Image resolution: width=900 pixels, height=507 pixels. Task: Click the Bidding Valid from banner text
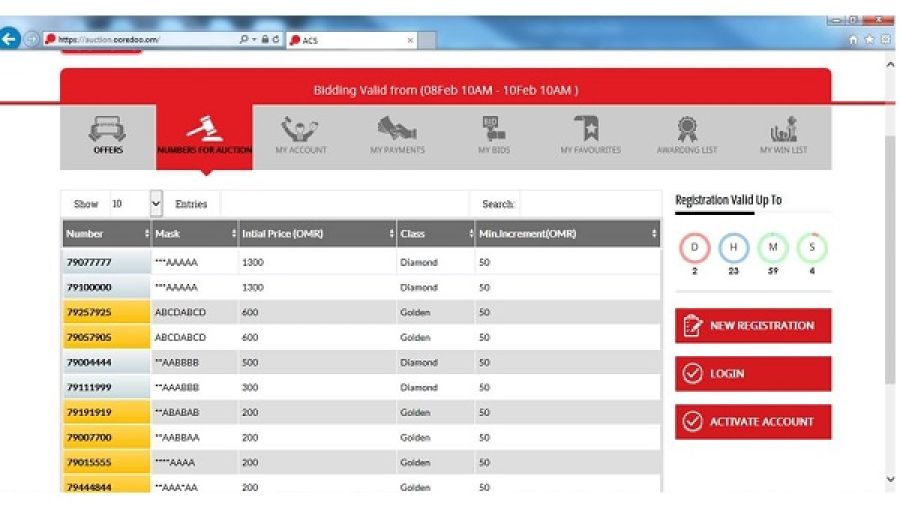click(445, 90)
